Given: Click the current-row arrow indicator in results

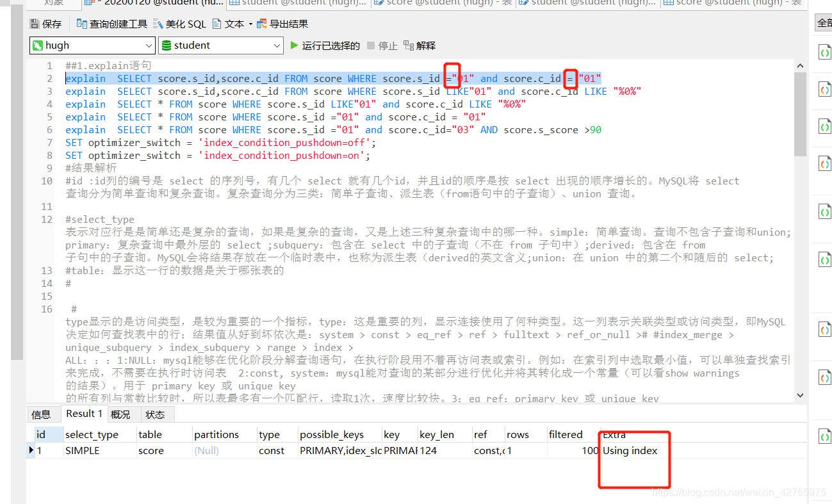Looking at the screenshot, I should (x=31, y=450).
